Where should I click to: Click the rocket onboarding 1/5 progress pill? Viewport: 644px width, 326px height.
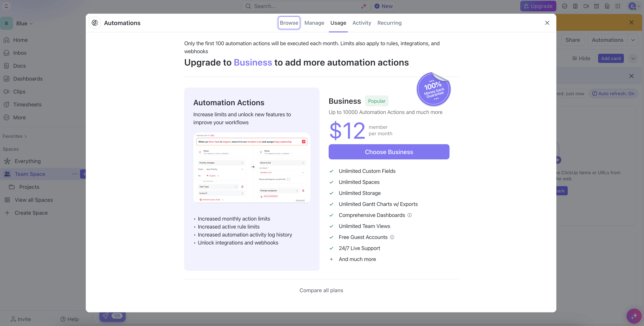(x=113, y=316)
